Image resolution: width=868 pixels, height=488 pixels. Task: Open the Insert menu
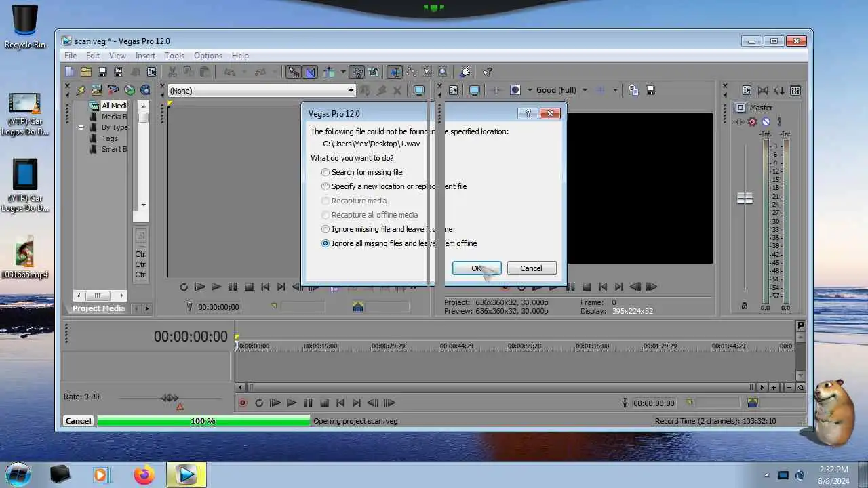pos(145,56)
